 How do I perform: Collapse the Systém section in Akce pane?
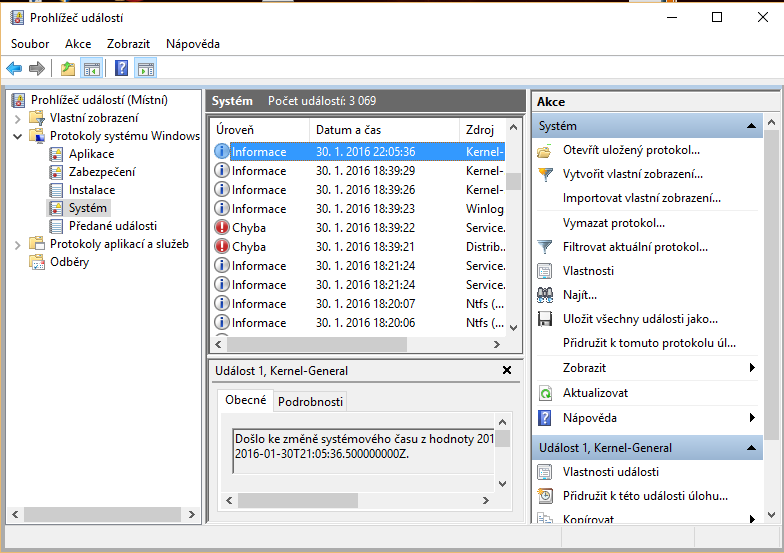click(x=751, y=127)
